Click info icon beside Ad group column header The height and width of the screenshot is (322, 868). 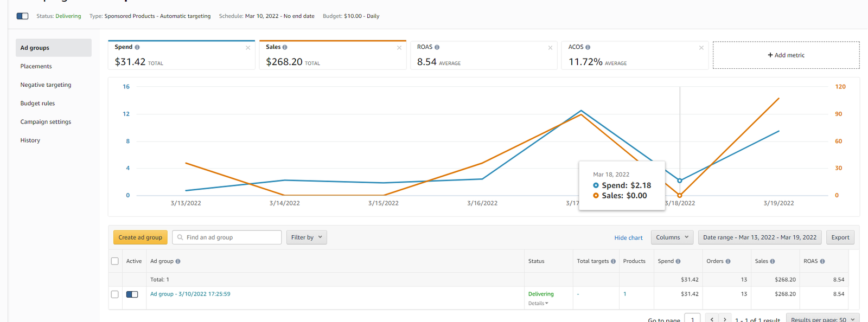[178, 261]
